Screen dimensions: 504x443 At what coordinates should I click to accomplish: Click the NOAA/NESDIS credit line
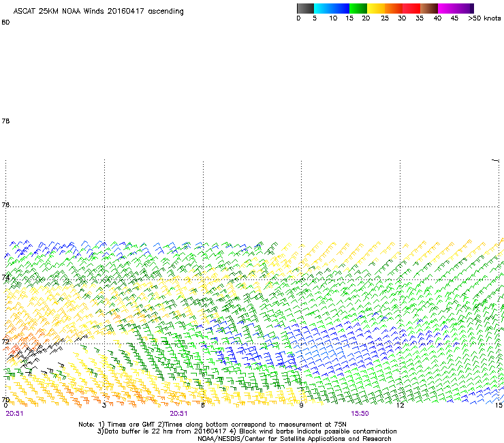pyautogui.click(x=294, y=439)
